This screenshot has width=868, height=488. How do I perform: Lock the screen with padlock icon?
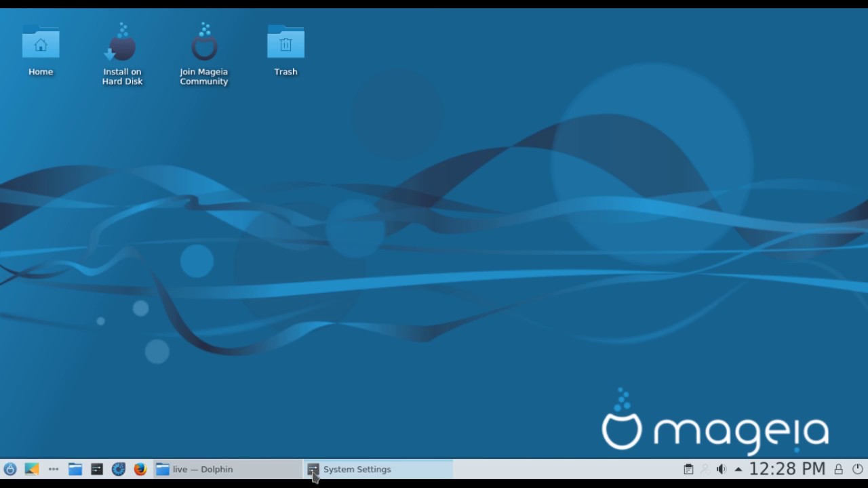839,469
